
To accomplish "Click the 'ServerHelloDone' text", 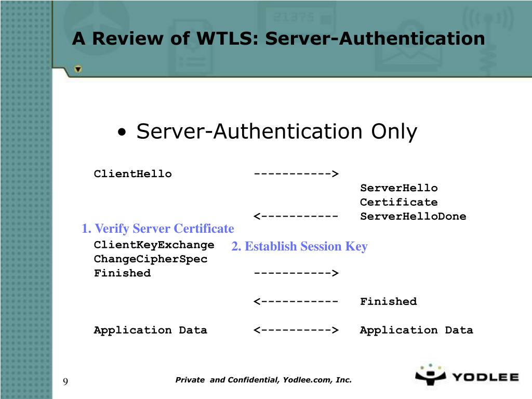I will click(413, 216).
